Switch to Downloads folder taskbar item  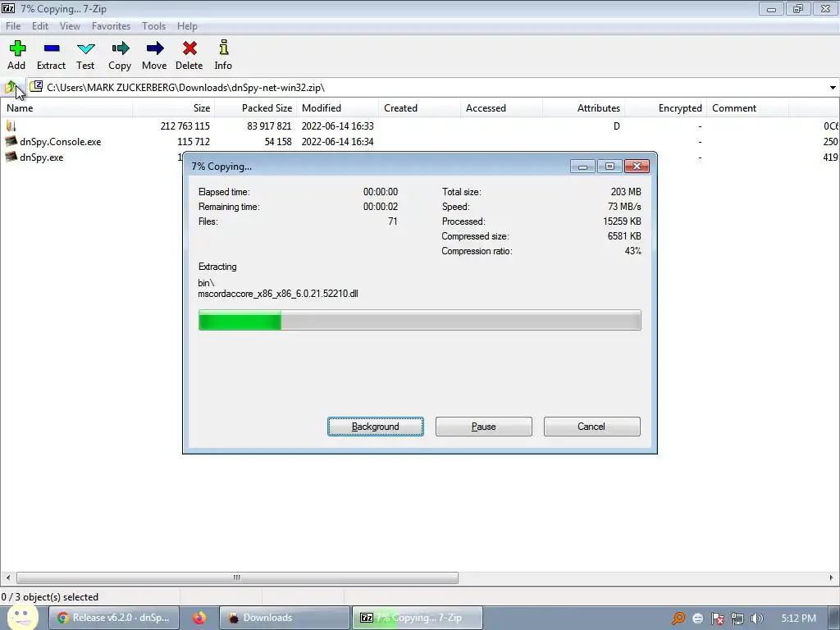click(x=285, y=618)
